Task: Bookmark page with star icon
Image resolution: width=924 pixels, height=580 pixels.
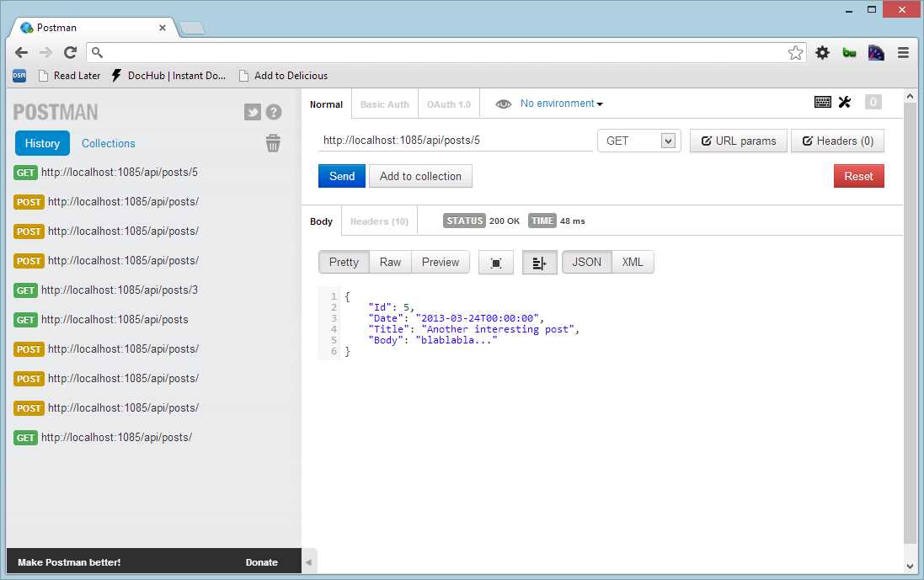Action: pos(795,52)
